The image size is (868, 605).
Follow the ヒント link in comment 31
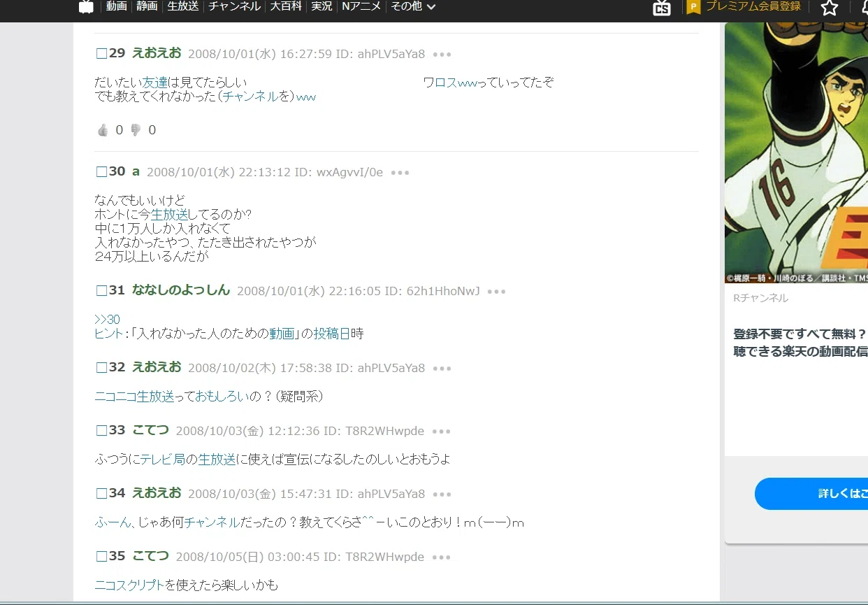[108, 334]
